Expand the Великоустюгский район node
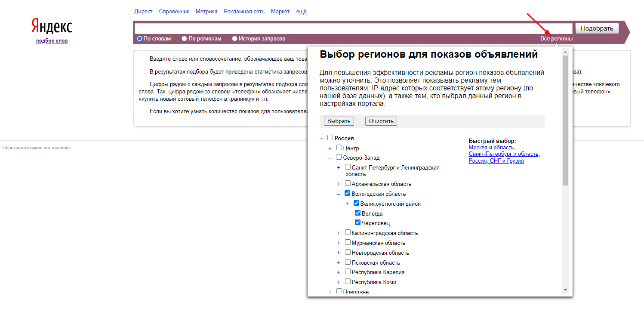 347,204
